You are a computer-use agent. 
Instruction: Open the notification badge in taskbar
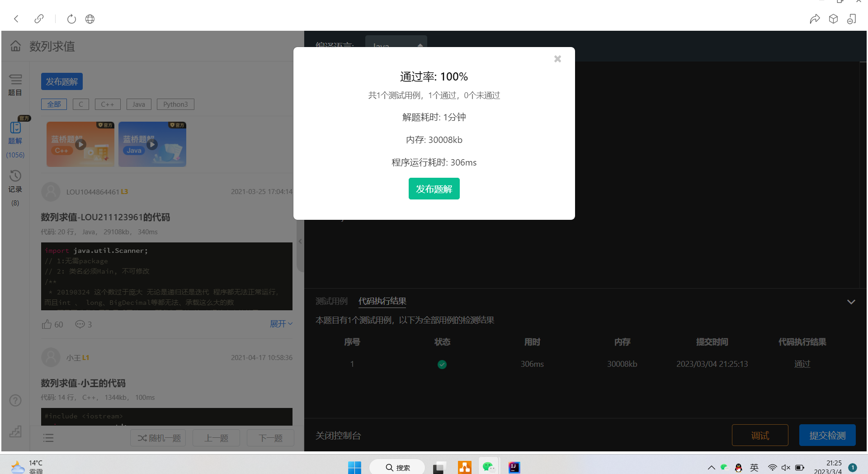(853, 468)
